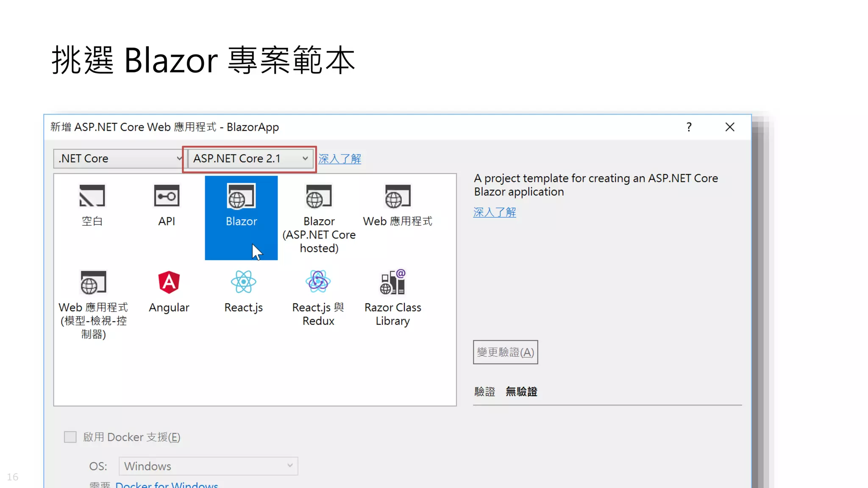This screenshot has height=488, width=868.
Task: Expand the ASP.NET Core 2.1 version dropdown
Action: tap(250, 158)
